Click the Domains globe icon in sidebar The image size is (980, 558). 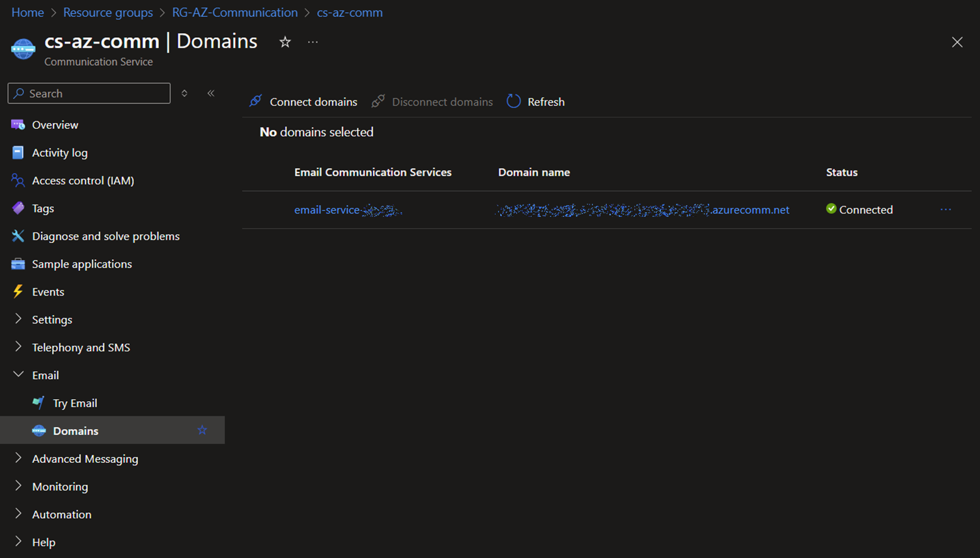click(x=38, y=430)
